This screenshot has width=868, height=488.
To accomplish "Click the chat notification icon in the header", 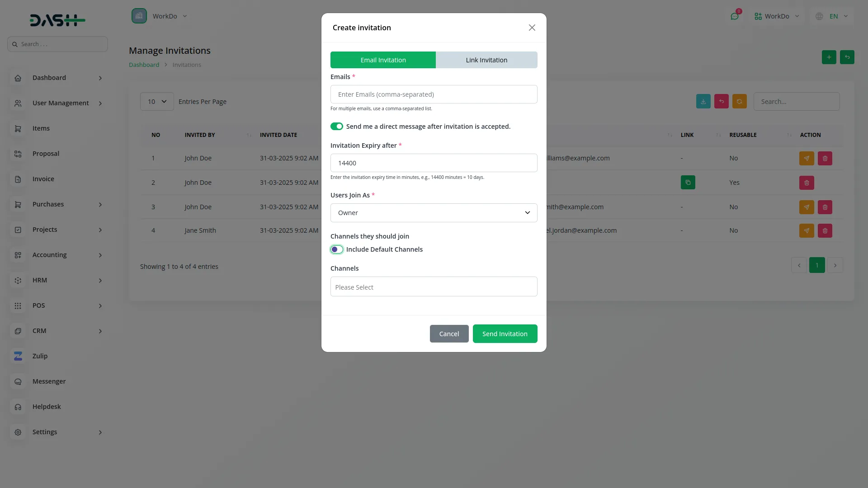I will click(734, 16).
